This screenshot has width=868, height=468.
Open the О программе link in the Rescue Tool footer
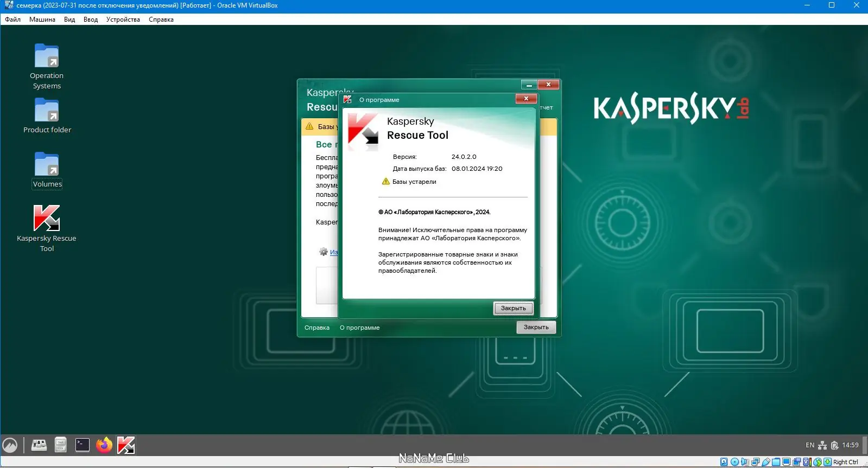coord(359,328)
